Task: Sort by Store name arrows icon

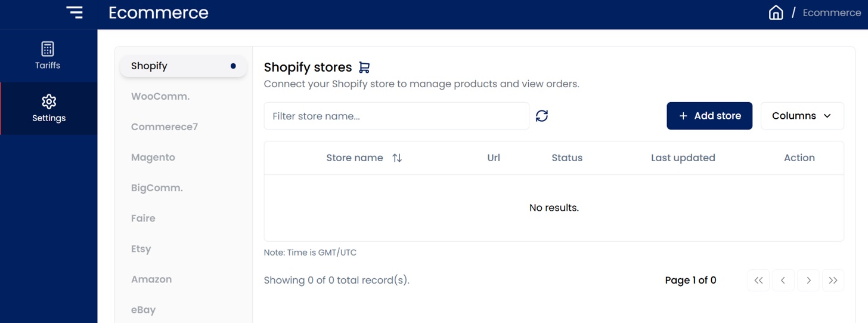Action: [x=397, y=158]
